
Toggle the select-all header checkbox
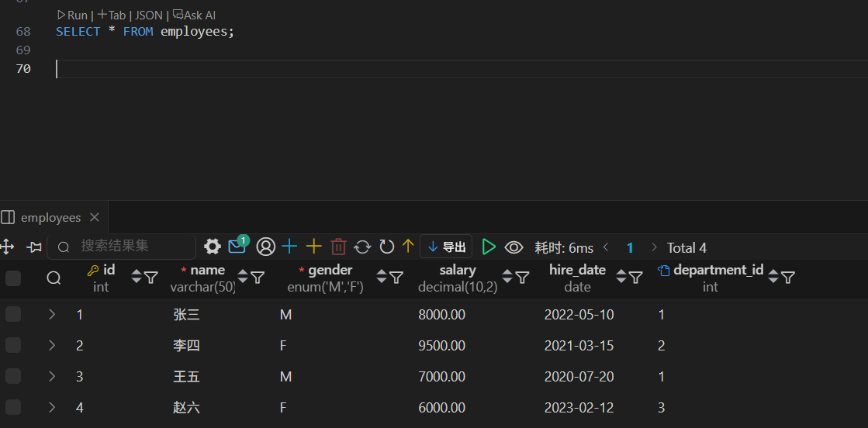pyautogui.click(x=12, y=278)
